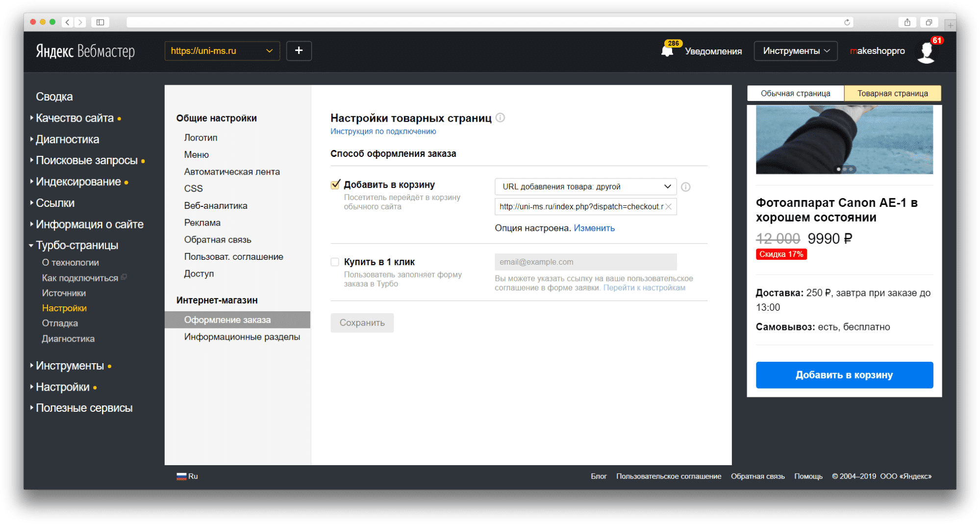Switch to Обычная страница tab
Screen dimensions: 980x524
pos(795,93)
